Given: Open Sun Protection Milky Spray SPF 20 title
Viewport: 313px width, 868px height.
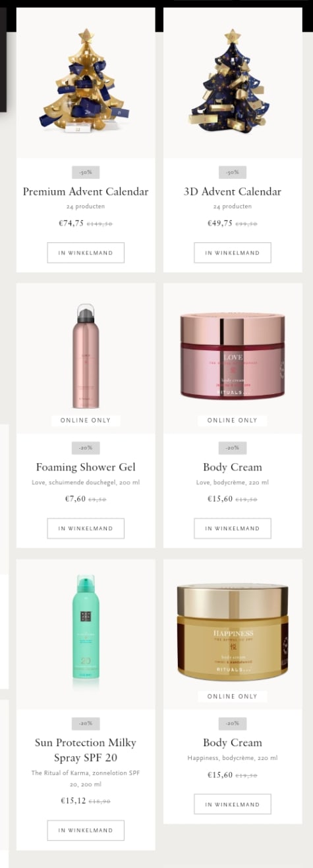Looking at the screenshot, I should coord(86,750).
